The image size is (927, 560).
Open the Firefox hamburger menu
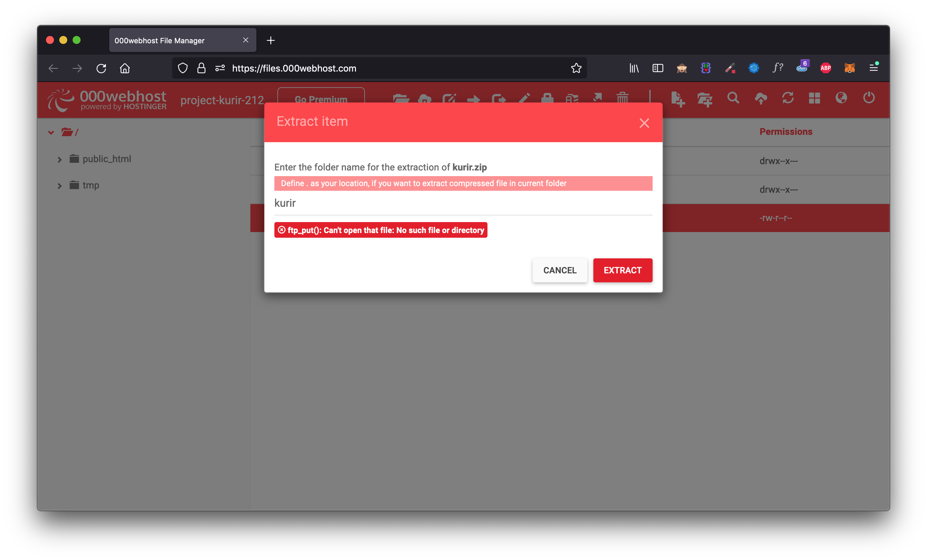coord(873,68)
